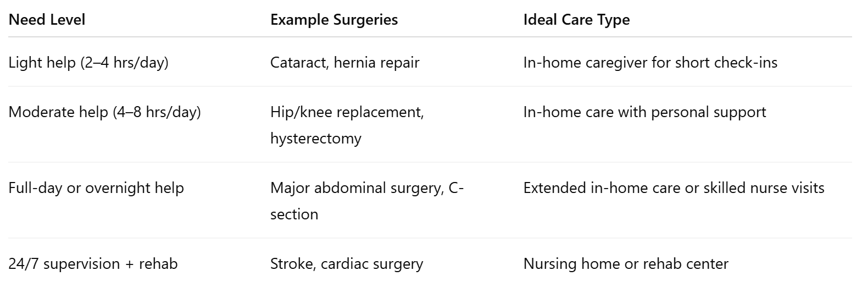Click Extended in-home care or skilled nurse visits
The image size is (868, 298).
(674, 188)
